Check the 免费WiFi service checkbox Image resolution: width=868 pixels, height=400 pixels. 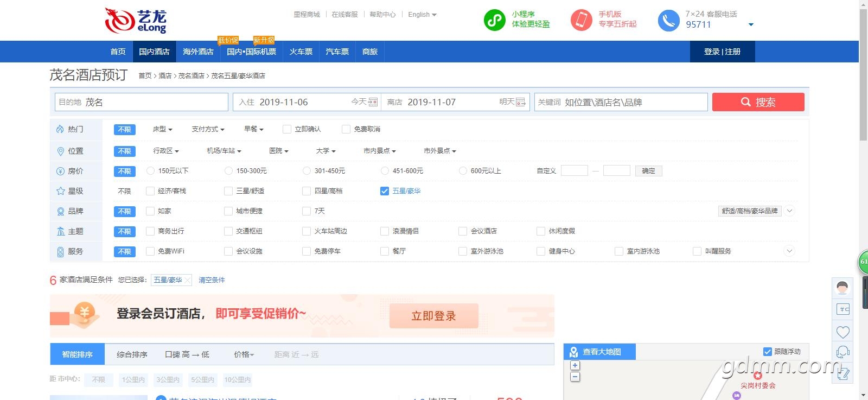(151, 251)
